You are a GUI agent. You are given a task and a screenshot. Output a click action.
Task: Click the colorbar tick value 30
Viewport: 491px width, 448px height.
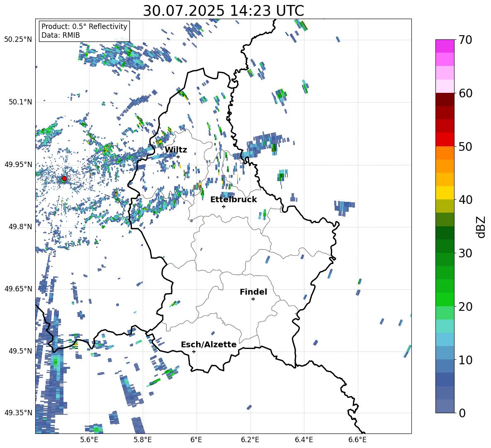click(x=465, y=253)
